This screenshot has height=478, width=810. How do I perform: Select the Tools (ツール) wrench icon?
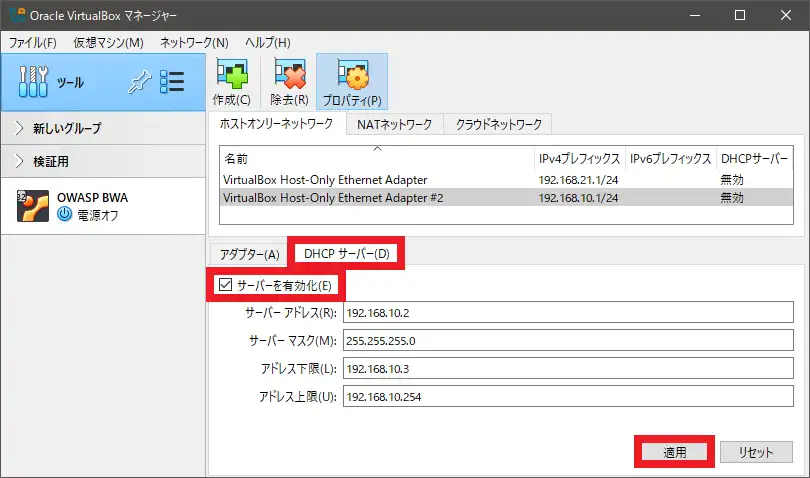point(33,82)
